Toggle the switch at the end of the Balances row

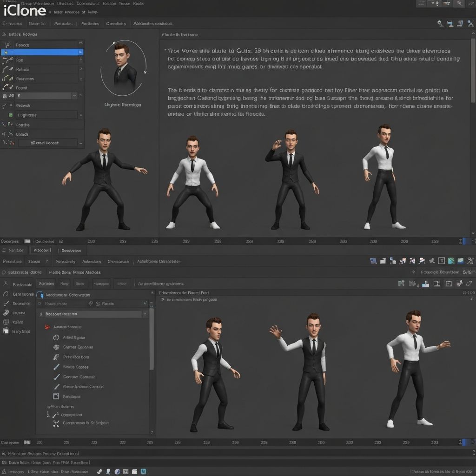point(81,79)
